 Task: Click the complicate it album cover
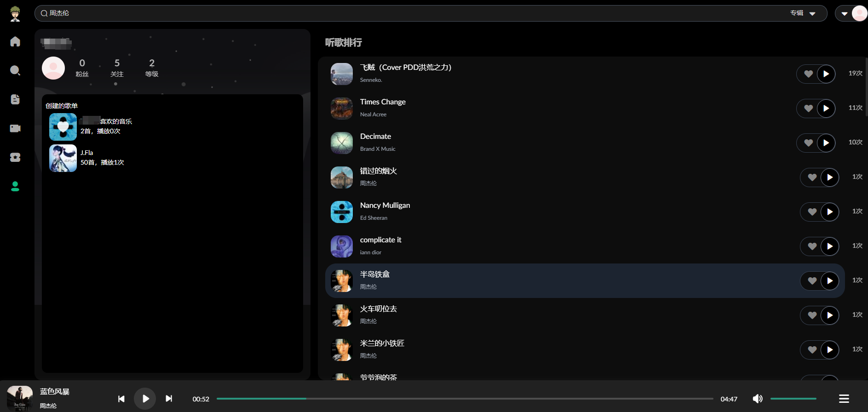(342, 246)
